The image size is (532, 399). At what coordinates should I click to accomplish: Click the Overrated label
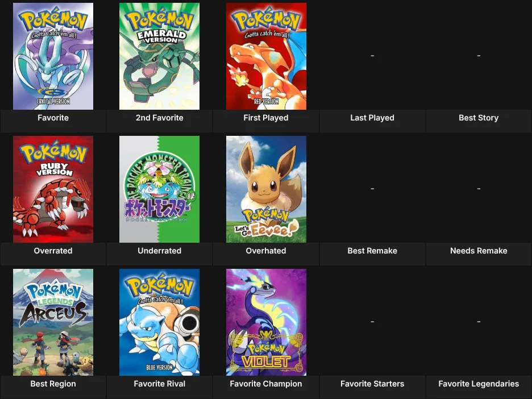pos(53,251)
